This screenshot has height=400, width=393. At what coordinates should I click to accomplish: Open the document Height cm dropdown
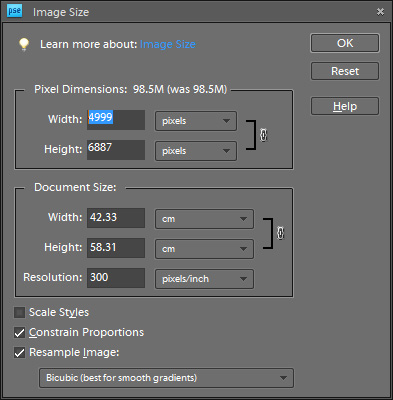click(x=204, y=249)
